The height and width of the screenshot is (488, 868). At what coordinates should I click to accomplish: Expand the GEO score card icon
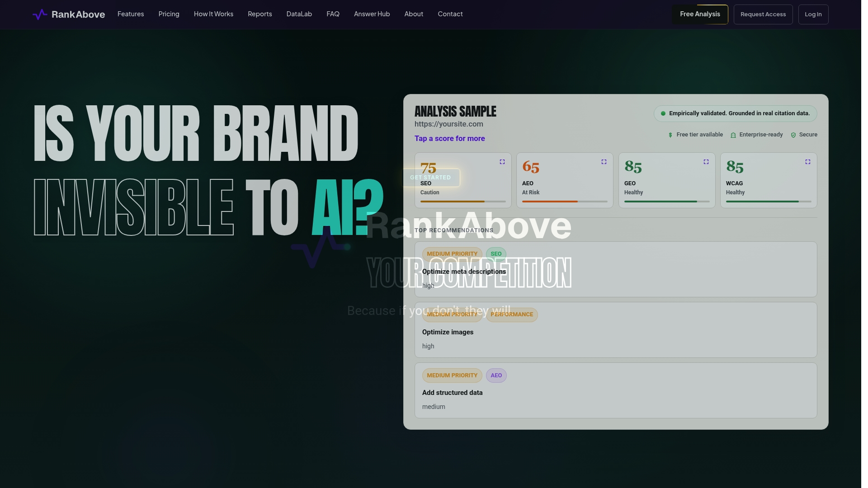pos(706,162)
